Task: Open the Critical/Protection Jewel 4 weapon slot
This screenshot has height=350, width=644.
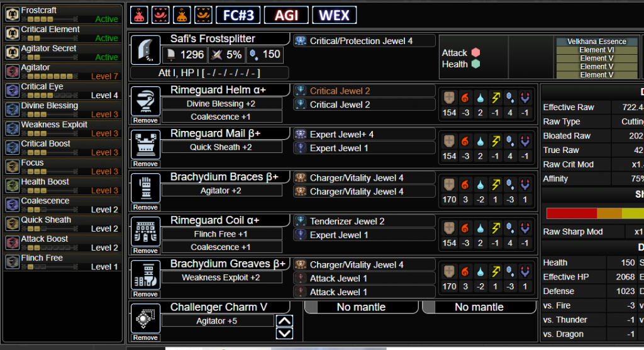Action: pos(364,41)
